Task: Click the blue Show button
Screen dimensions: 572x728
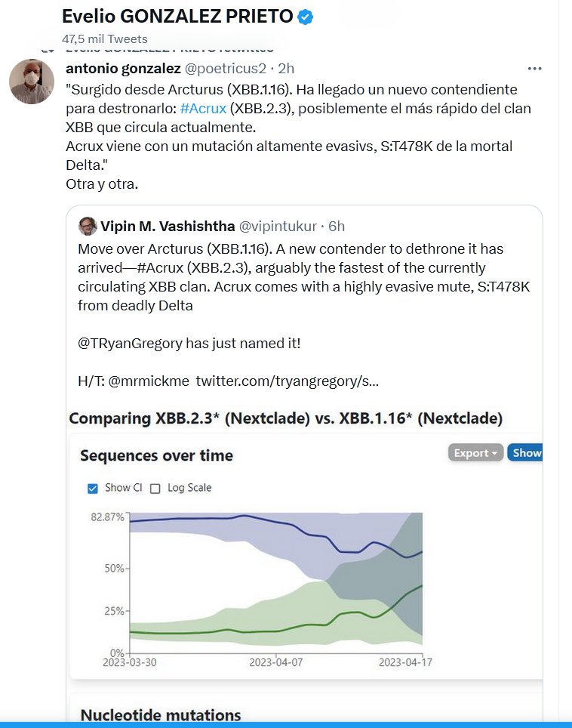Action: pyautogui.click(x=526, y=453)
